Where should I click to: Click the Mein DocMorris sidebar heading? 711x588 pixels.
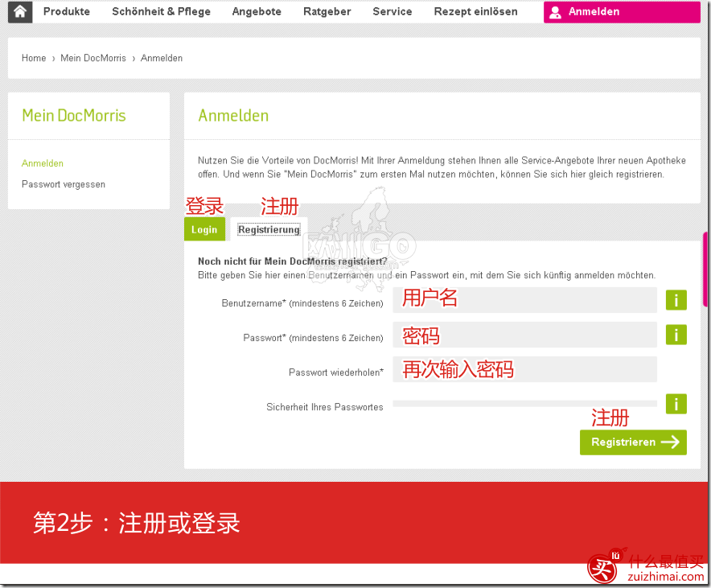pos(74,116)
